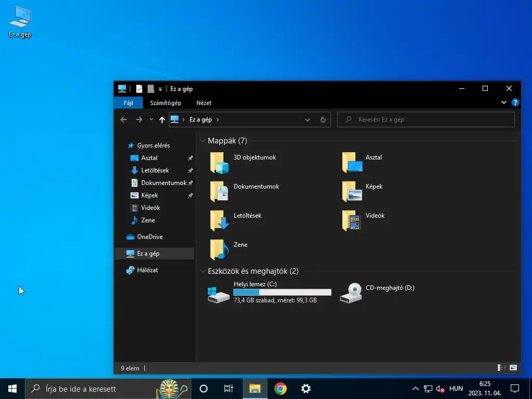Minimize the Ez a gép window
This screenshot has height=399, width=532.
pyautogui.click(x=462, y=88)
